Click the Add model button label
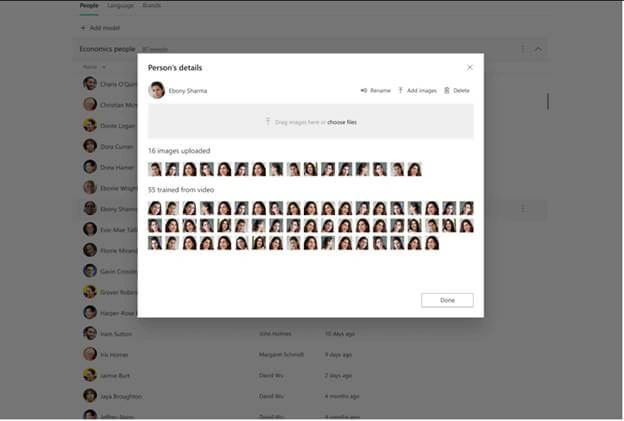This screenshot has height=421, width=624. pos(104,28)
